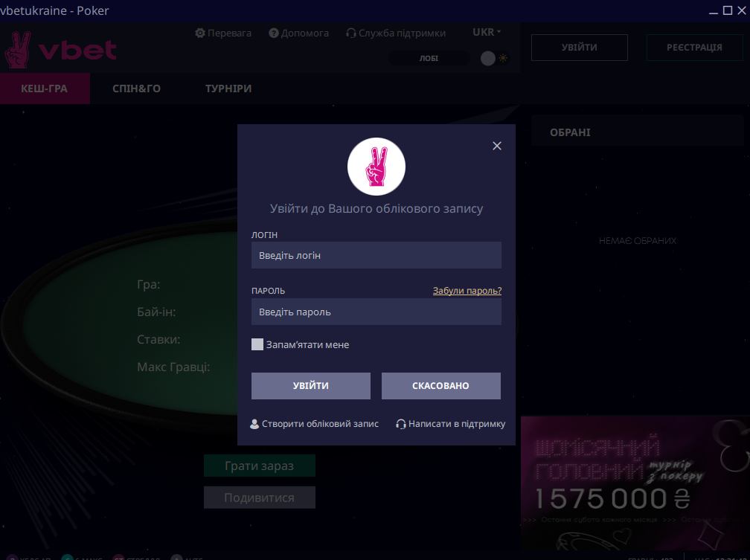Click the СКАСОВАНО cancel button
750x560 pixels.
pos(440,386)
